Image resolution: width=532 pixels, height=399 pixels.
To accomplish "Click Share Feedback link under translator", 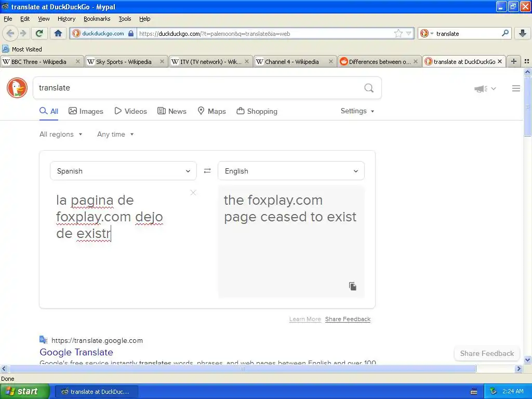I will tap(348, 319).
